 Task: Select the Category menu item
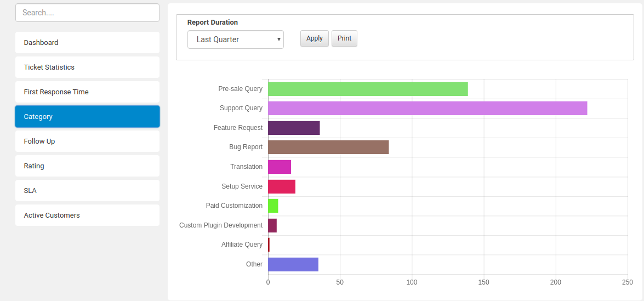[x=87, y=116]
